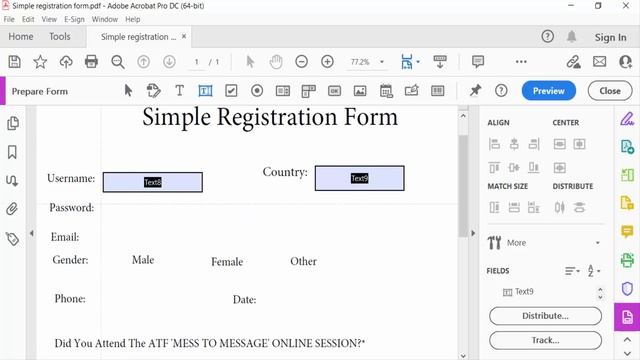Click Sign In
The image size is (640, 360).
click(610, 37)
